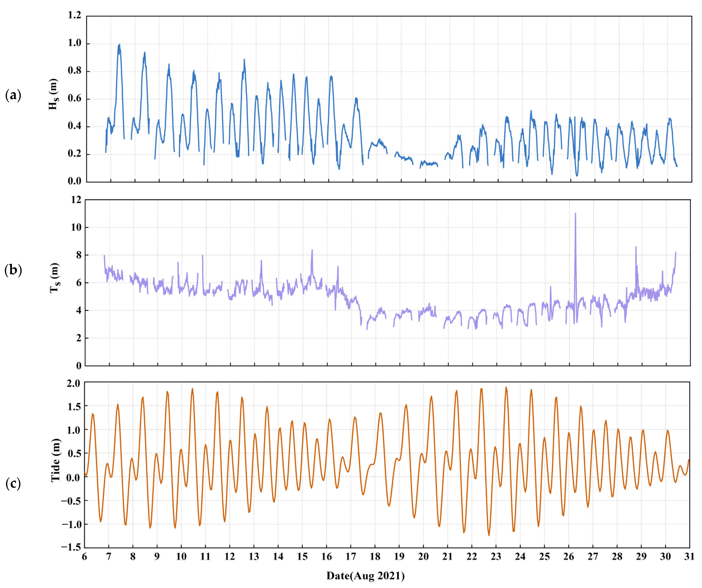The height and width of the screenshot is (588, 702).
Task: Click date tick 29 on the bottom axis
Action: click(641, 557)
